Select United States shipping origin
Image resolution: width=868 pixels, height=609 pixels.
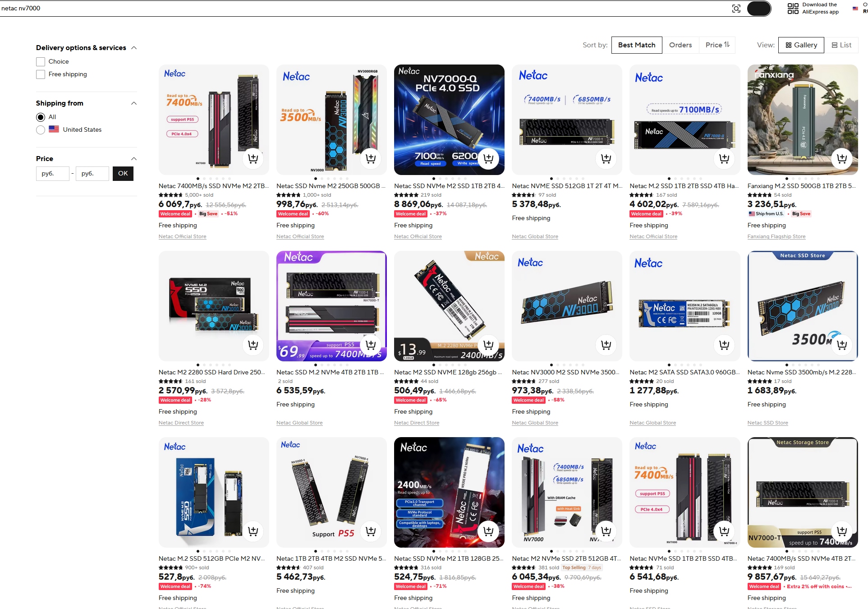pyautogui.click(x=41, y=130)
